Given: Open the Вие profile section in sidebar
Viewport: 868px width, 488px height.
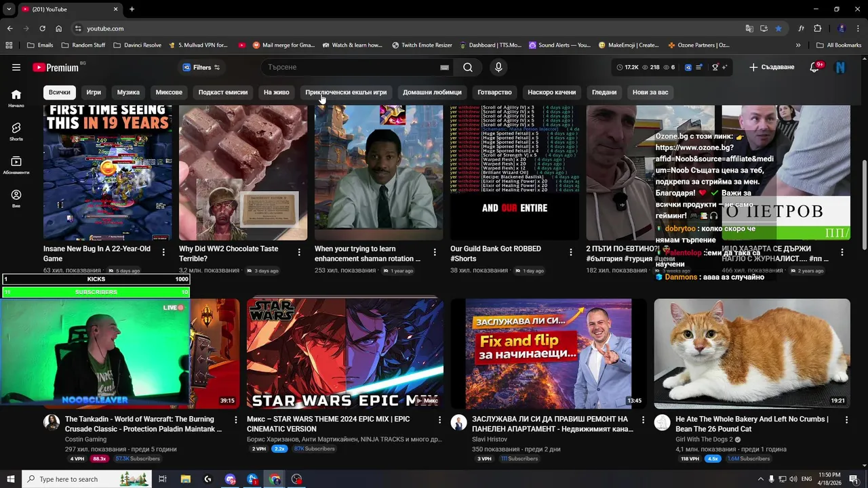Looking at the screenshot, I should point(16,198).
